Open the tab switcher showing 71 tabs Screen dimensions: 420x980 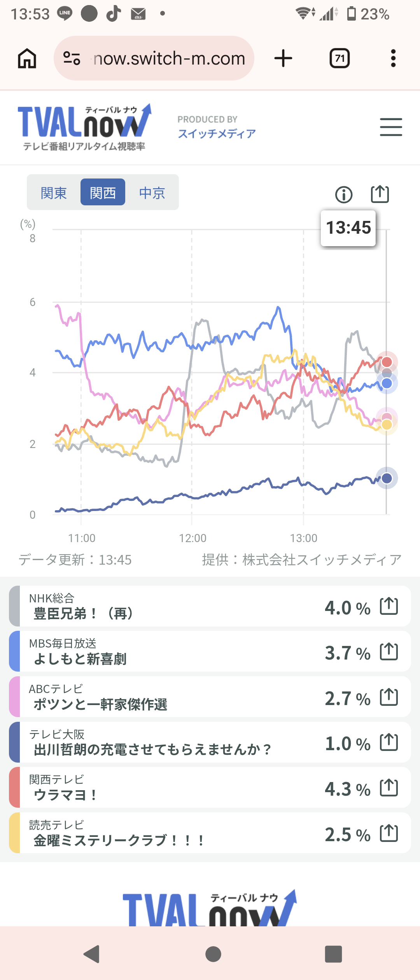point(339,58)
